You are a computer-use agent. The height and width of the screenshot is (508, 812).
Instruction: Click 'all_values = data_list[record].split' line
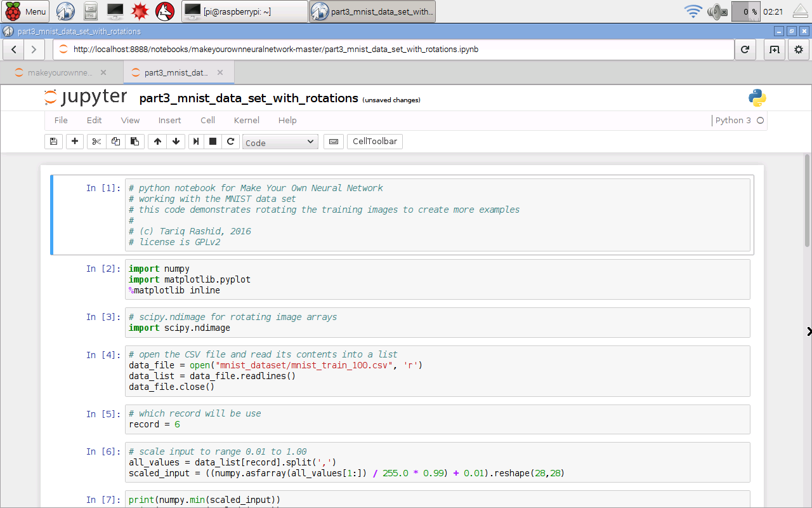[x=232, y=462]
